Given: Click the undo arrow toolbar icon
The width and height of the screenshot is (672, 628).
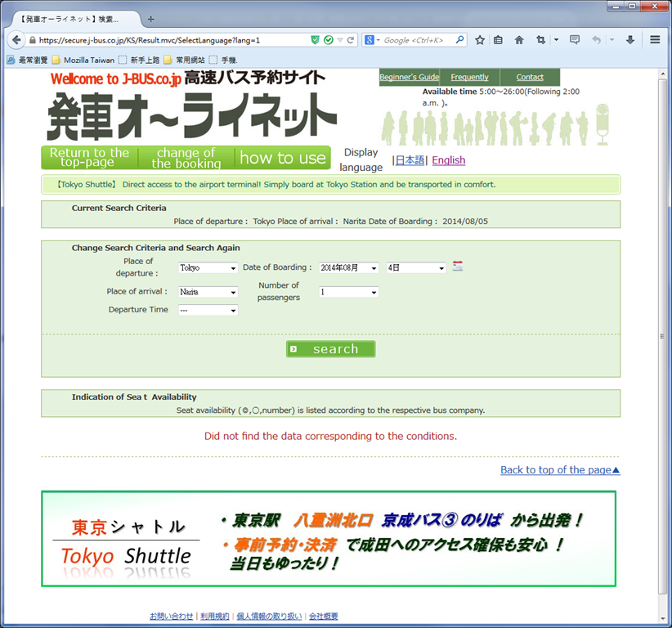Looking at the screenshot, I should [596, 40].
